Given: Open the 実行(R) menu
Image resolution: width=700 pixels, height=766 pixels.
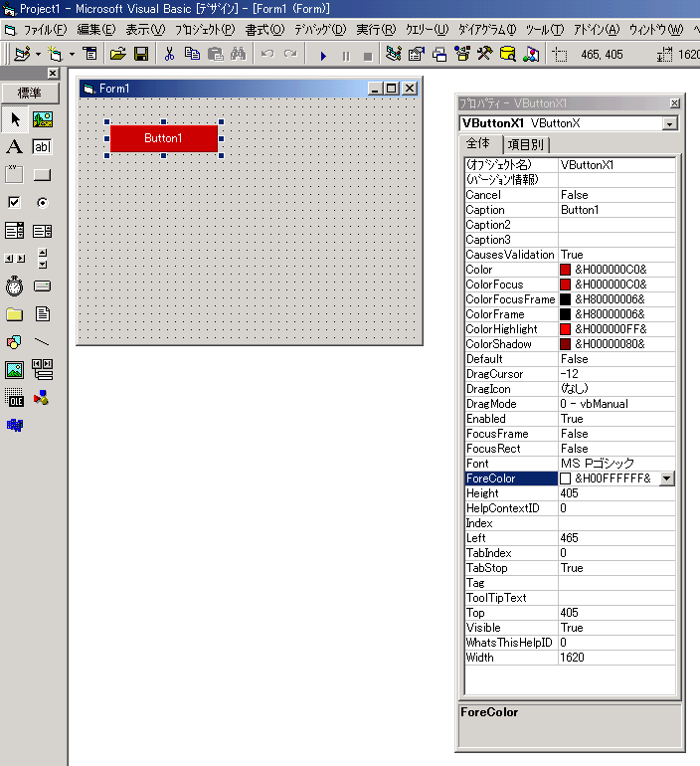Looking at the screenshot, I should (x=376, y=30).
